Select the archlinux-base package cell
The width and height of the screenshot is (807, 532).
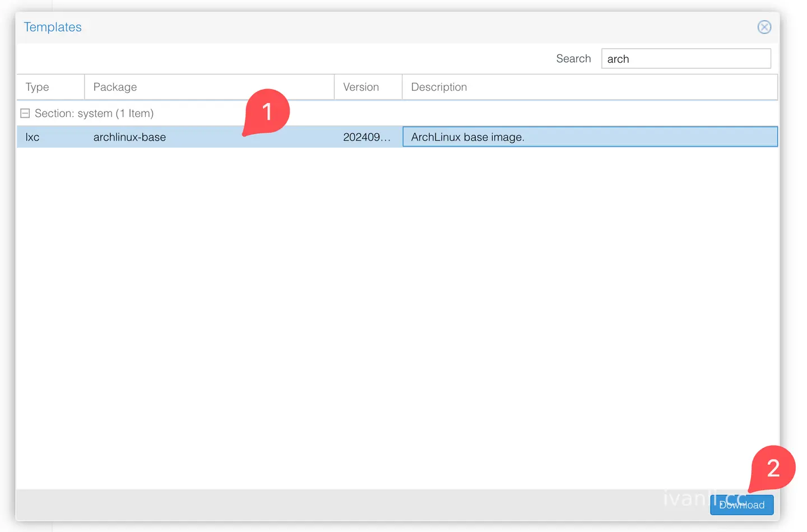[x=209, y=137]
